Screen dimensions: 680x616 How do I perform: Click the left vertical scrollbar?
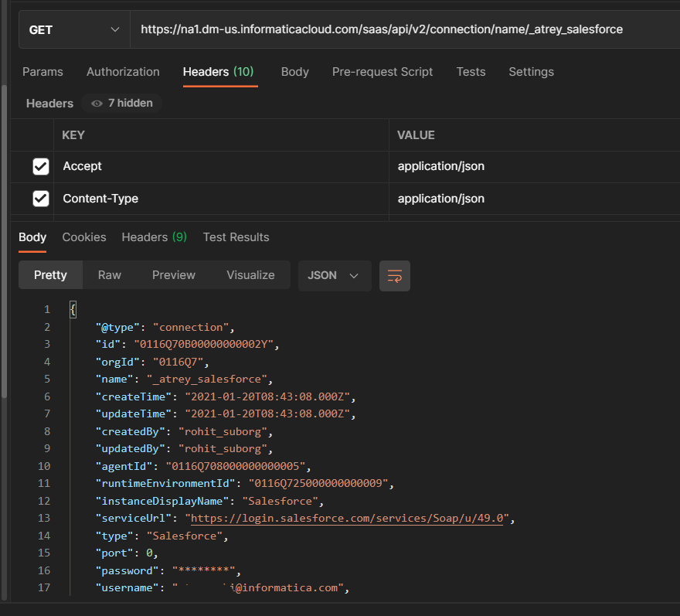(4, 241)
